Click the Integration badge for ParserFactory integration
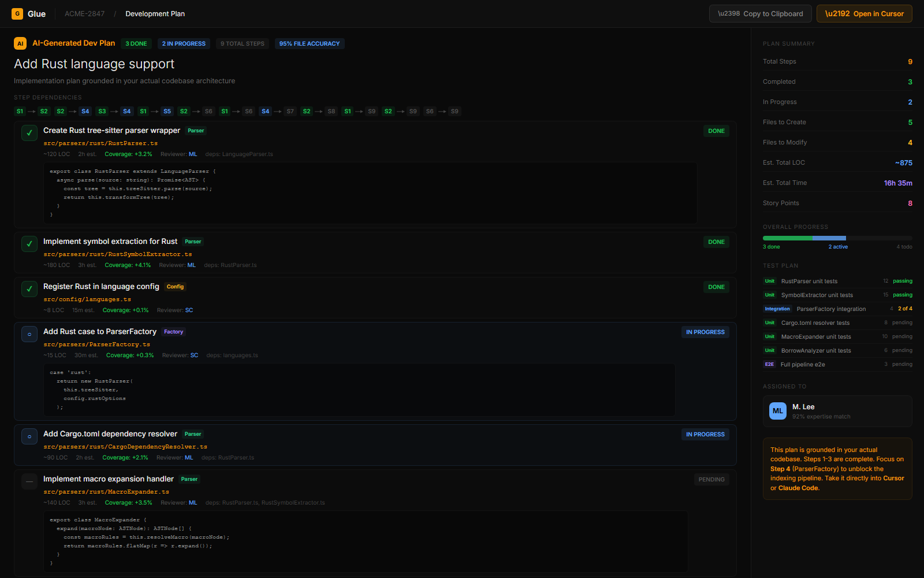This screenshot has width=924, height=578. coord(777,309)
